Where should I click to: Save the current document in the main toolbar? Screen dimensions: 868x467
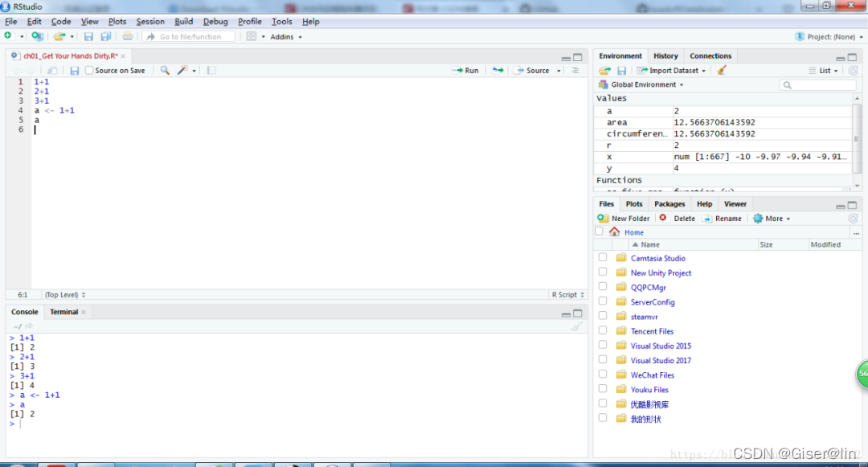pos(88,36)
